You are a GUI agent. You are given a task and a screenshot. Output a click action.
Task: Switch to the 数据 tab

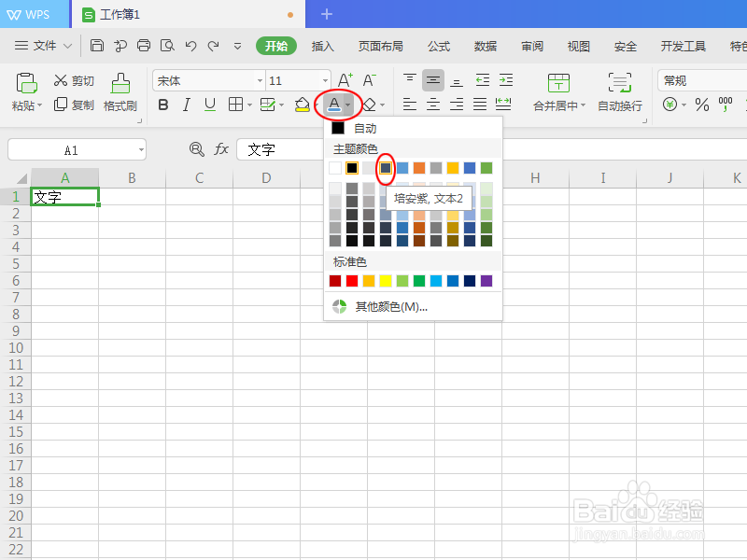coord(486,46)
